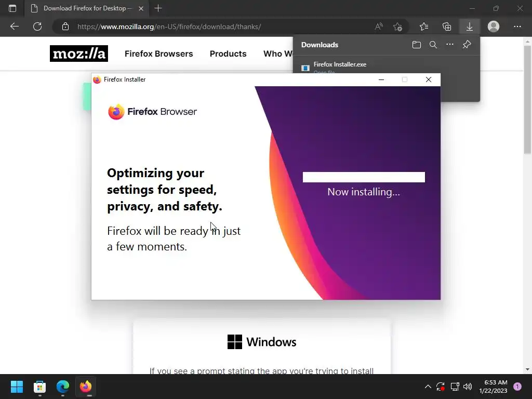The height and width of the screenshot is (399, 532).
Task: Click the installation progress bar
Action: click(364, 177)
